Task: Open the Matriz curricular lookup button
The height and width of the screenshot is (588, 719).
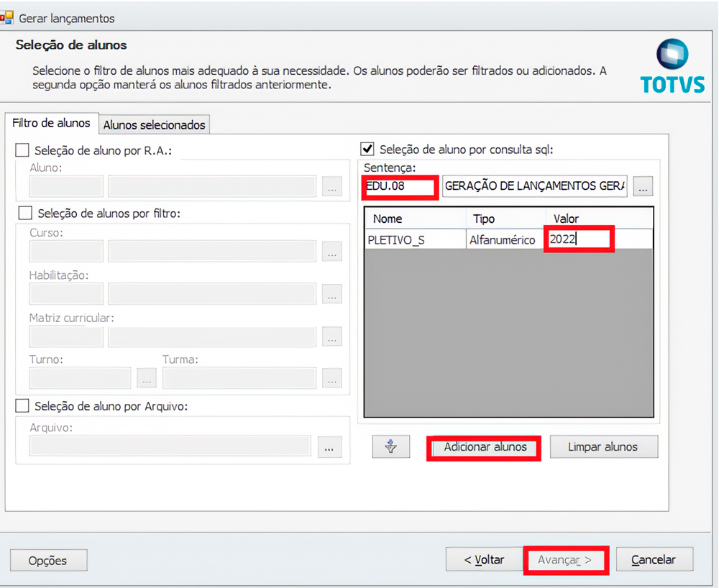Action: 331,336
